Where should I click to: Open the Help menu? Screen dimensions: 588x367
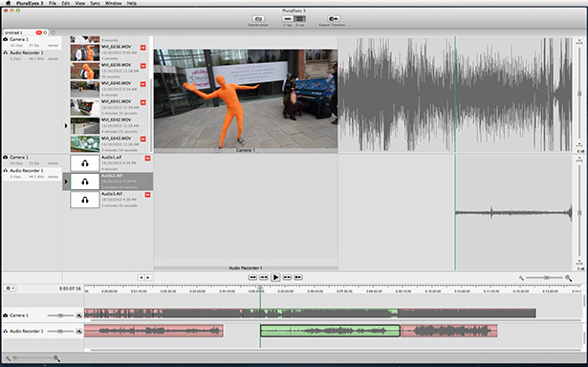[131, 3]
